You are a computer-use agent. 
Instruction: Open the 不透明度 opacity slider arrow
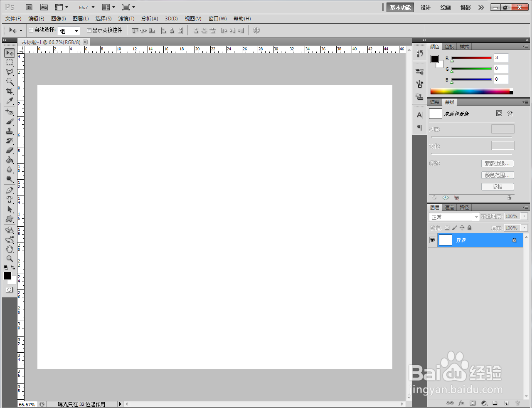pos(525,216)
